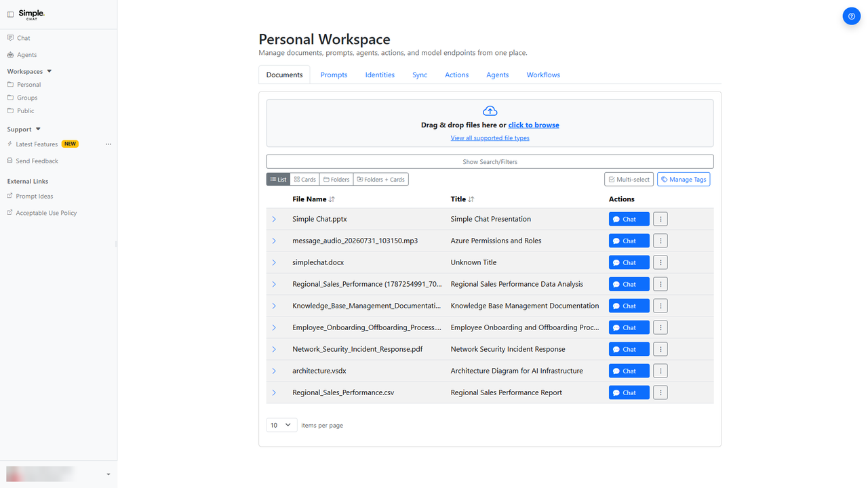Screen dimensions: 868x488
Task: Open the Acceptable Use Policy external link
Action: (x=41, y=213)
